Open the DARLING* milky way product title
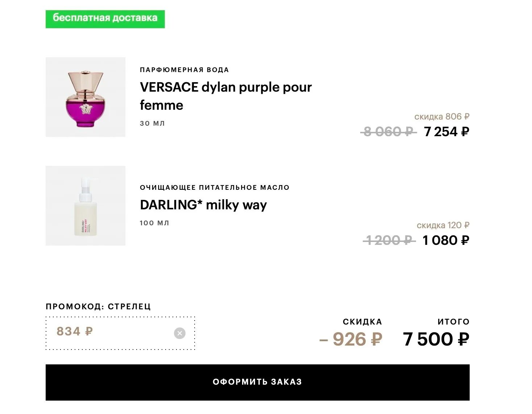Viewport: 532px width, 414px height. (x=203, y=205)
